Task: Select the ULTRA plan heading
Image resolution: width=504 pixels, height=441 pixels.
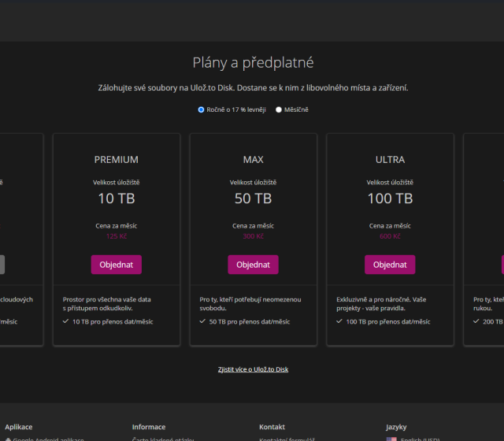Action: point(390,159)
